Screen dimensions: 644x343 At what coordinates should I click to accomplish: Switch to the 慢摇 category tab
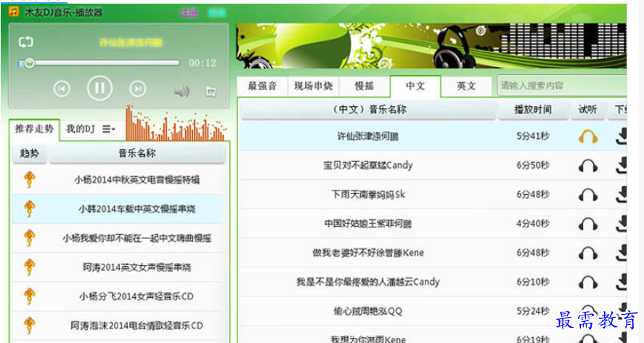click(364, 86)
